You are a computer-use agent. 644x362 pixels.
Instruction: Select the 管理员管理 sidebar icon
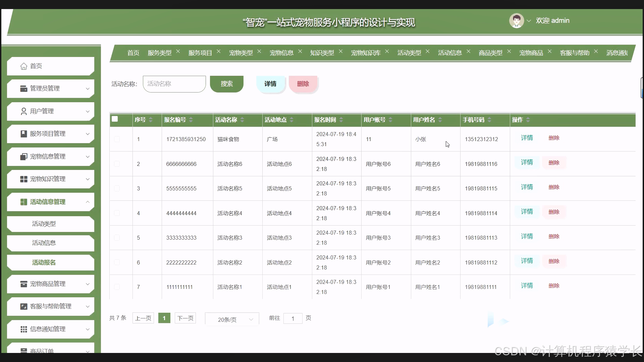coord(23,88)
